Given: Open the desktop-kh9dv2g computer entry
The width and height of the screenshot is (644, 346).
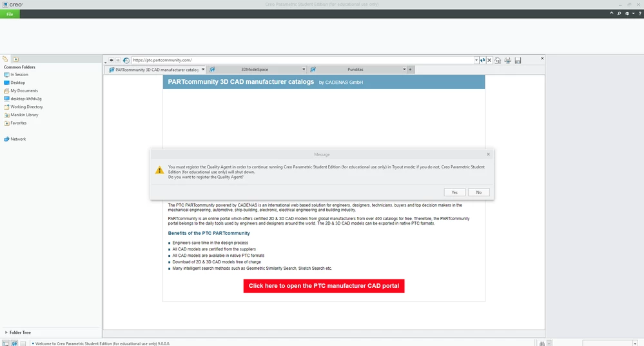Looking at the screenshot, I should tap(23, 99).
